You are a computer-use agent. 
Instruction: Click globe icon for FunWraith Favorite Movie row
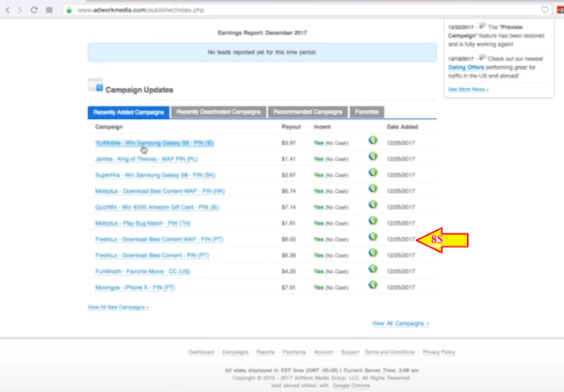(373, 269)
